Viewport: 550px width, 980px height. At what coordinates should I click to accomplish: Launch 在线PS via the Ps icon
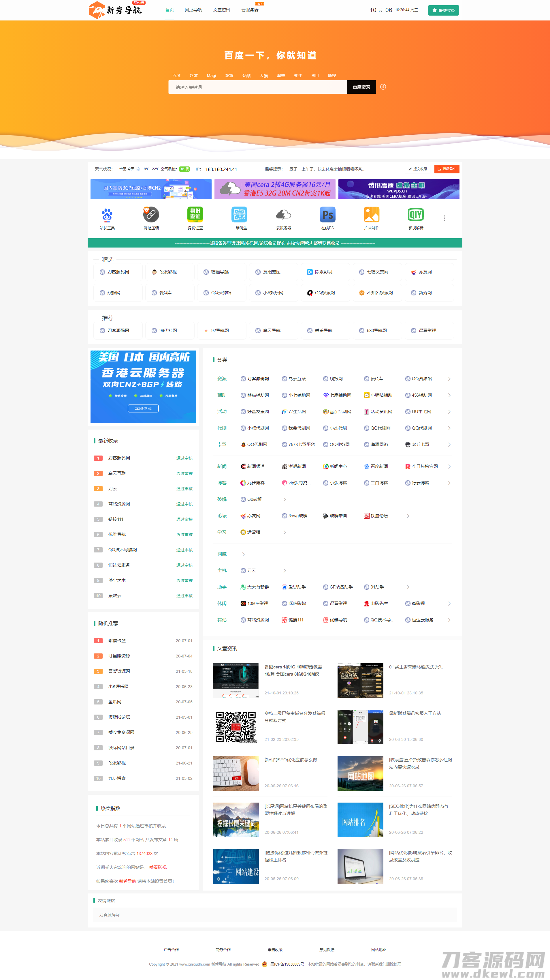point(327,215)
